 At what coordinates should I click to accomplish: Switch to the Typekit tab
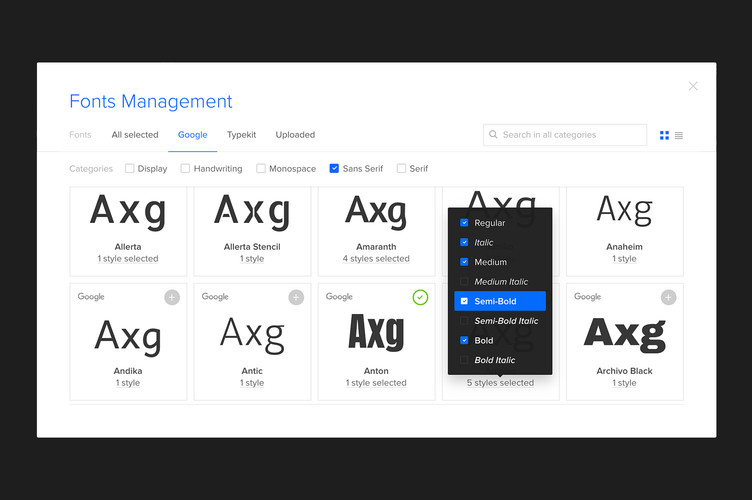pyautogui.click(x=241, y=135)
